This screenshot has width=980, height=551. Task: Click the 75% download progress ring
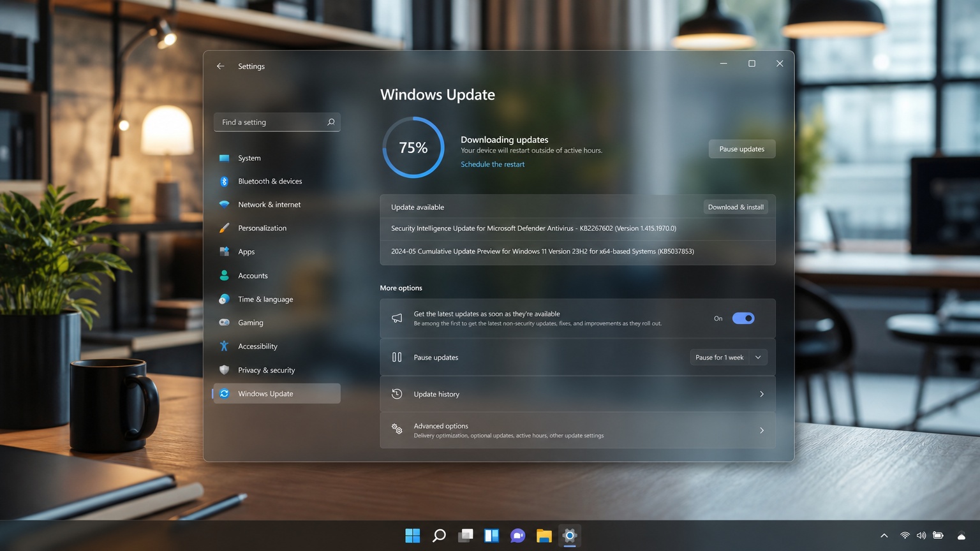point(413,147)
